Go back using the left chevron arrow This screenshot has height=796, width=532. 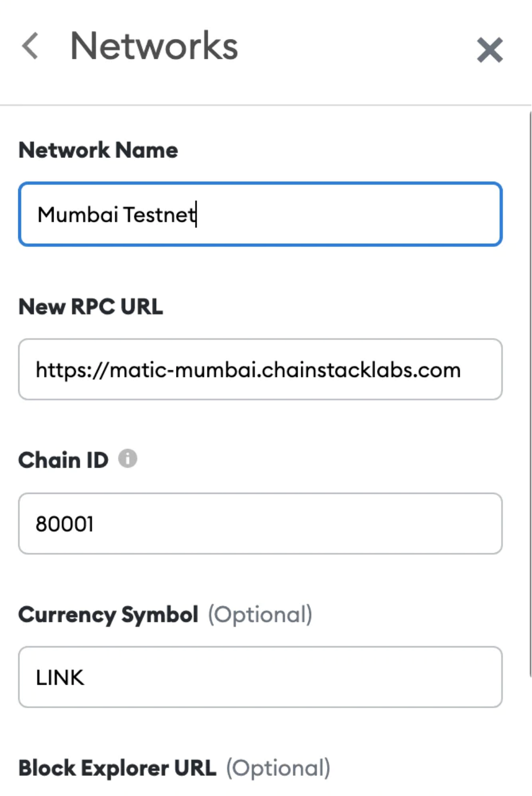click(x=31, y=46)
